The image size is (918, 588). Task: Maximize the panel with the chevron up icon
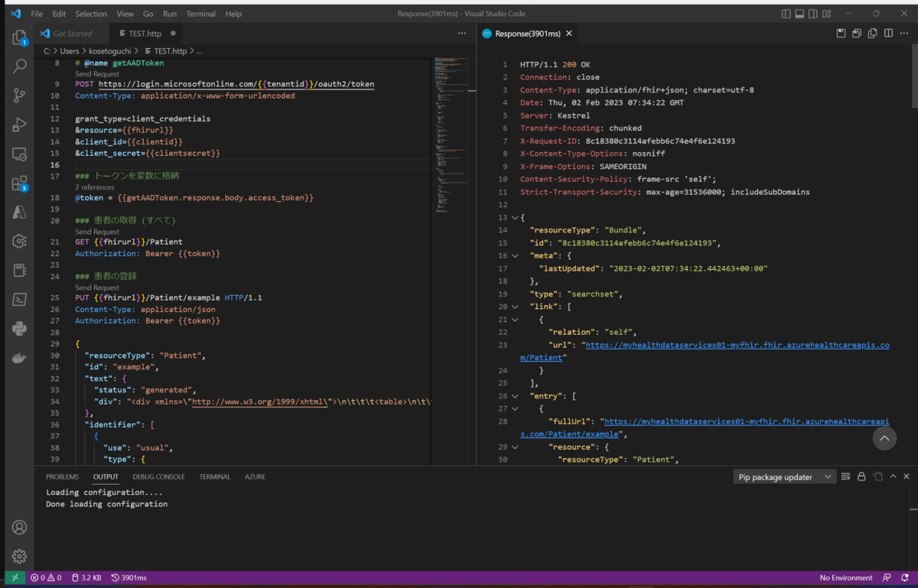[893, 476]
